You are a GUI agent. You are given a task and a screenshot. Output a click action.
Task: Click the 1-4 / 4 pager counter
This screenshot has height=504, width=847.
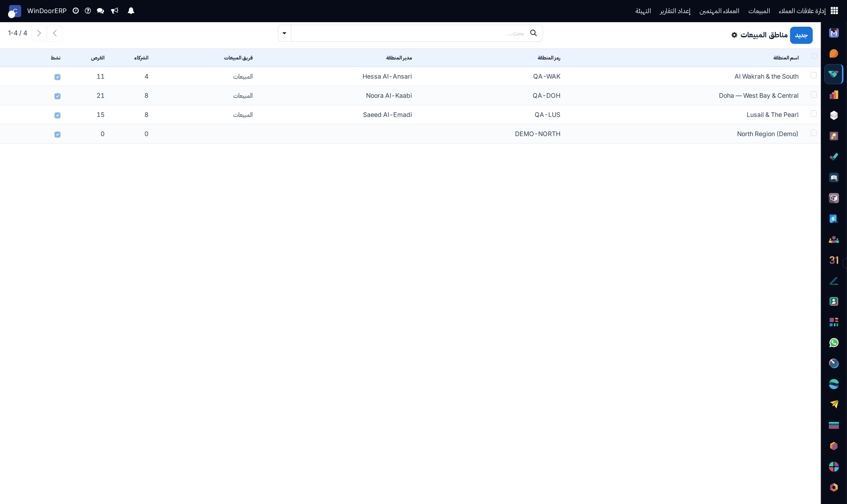click(x=18, y=33)
